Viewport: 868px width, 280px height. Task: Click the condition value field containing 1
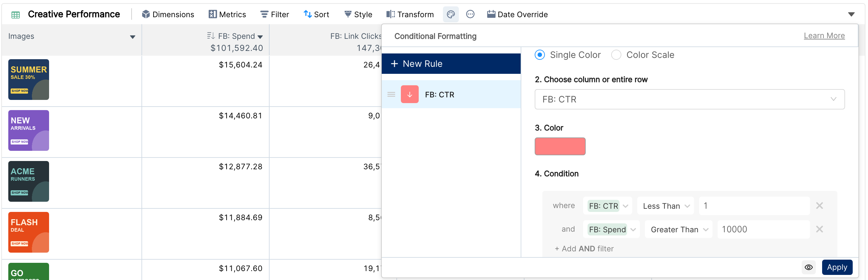click(754, 206)
